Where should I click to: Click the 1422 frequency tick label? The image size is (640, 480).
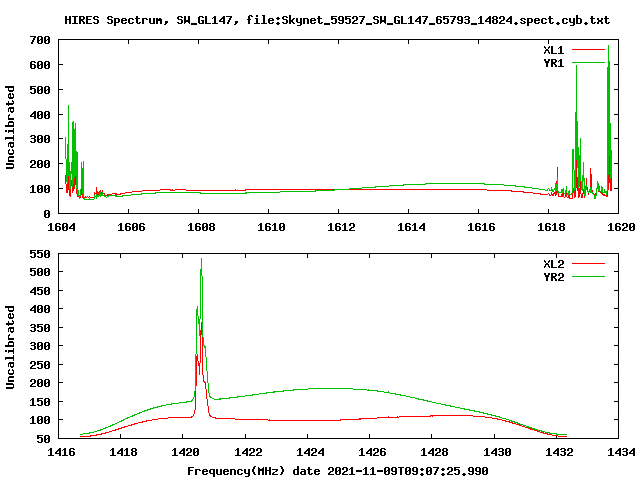248,452
